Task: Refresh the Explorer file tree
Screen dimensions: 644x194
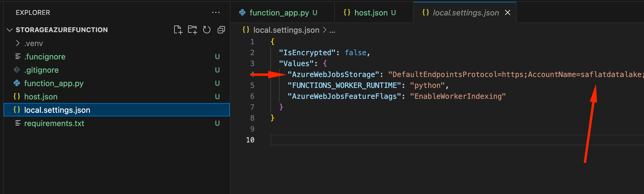Action: click(207, 30)
